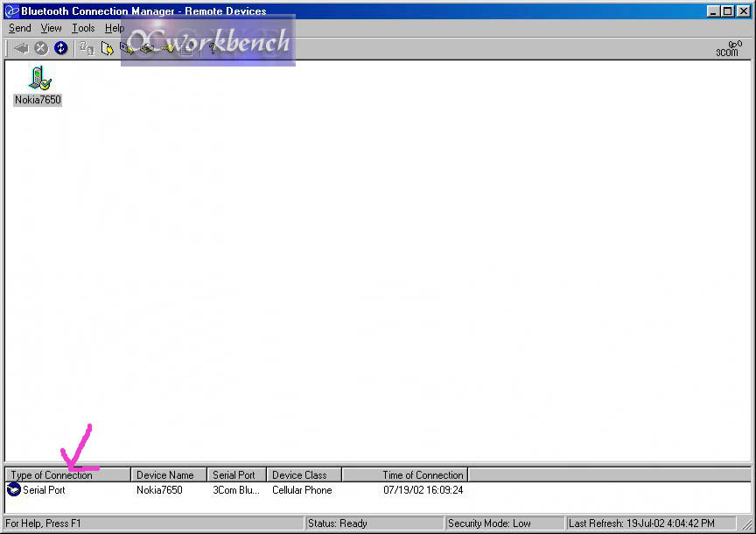
Task: Click the 'Cellular Phone' device class cell
Action: [x=302, y=490]
